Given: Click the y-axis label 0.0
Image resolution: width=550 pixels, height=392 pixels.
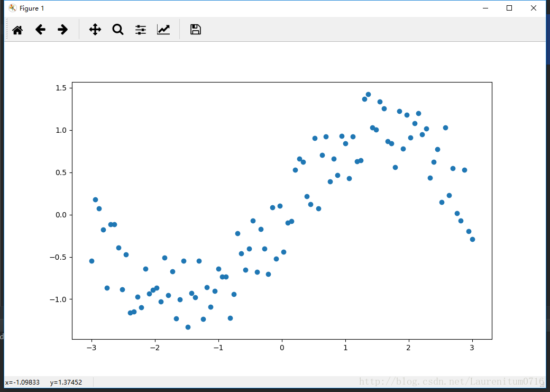Looking at the screenshot, I should 61,215.
